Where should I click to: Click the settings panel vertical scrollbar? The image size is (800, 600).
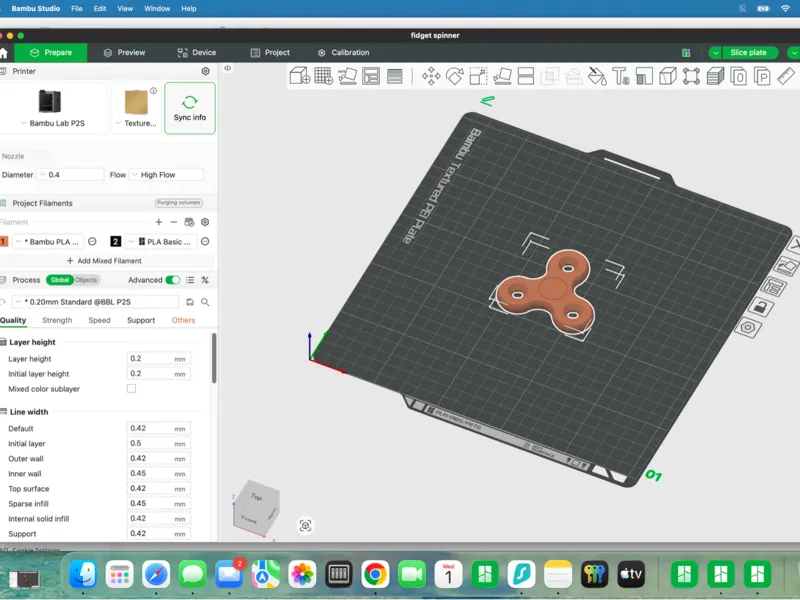pos(214,358)
